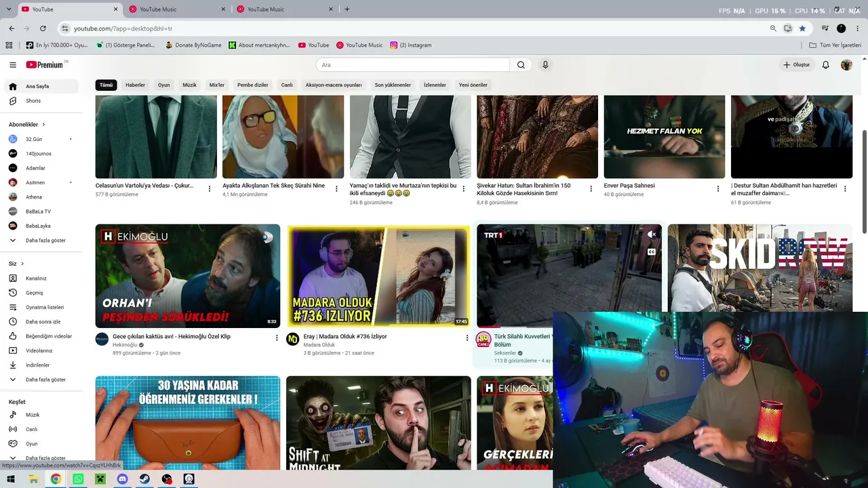Reload the page in Chrome
Viewport: 868px width, 488px height.
(x=43, y=28)
